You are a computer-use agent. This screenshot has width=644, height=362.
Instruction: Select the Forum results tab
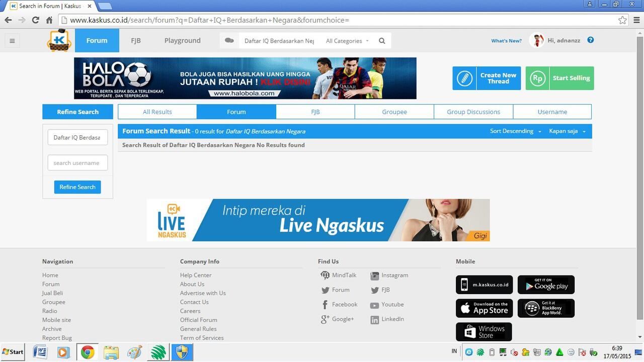click(x=236, y=112)
